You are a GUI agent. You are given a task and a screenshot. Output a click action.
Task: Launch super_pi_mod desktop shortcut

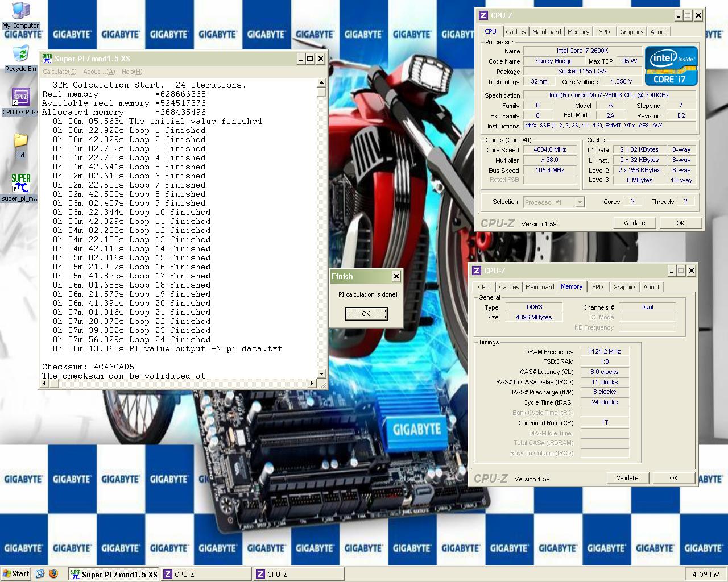(20, 188)
